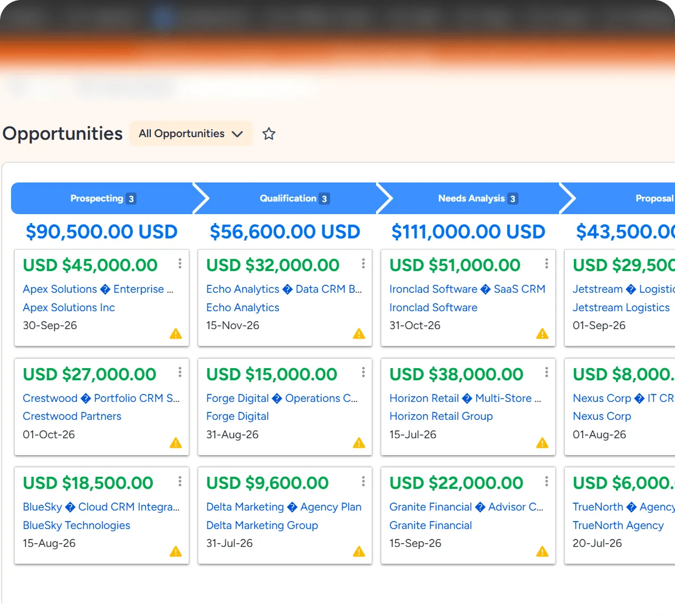675x616 pixels.
Task: Open the Ironclad Software SaaS CRM opportunity
Action: click(x=467, y=289)
